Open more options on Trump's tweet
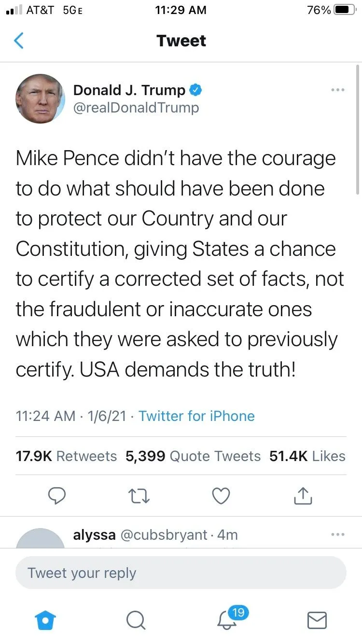The height and width of the screenshot is (644, 362). pos(337,90)
